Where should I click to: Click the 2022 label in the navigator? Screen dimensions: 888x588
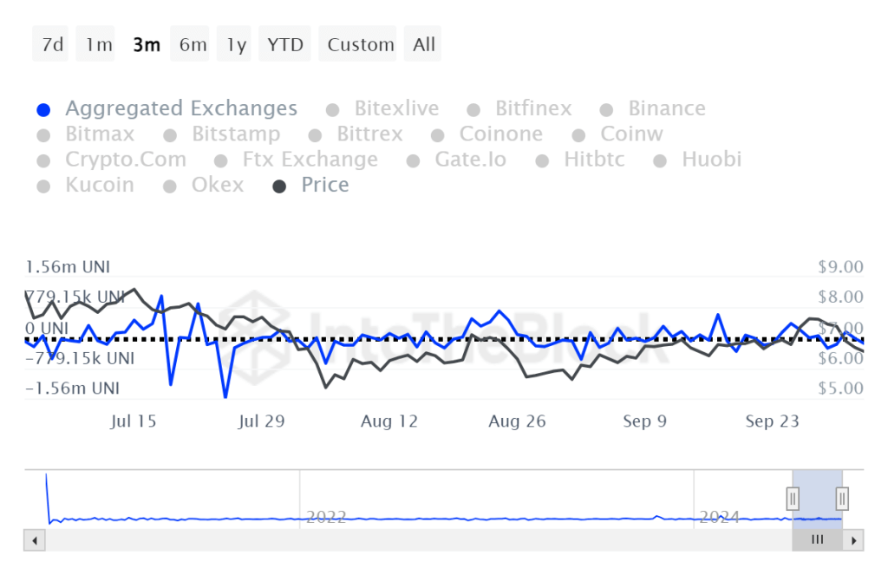326,517
